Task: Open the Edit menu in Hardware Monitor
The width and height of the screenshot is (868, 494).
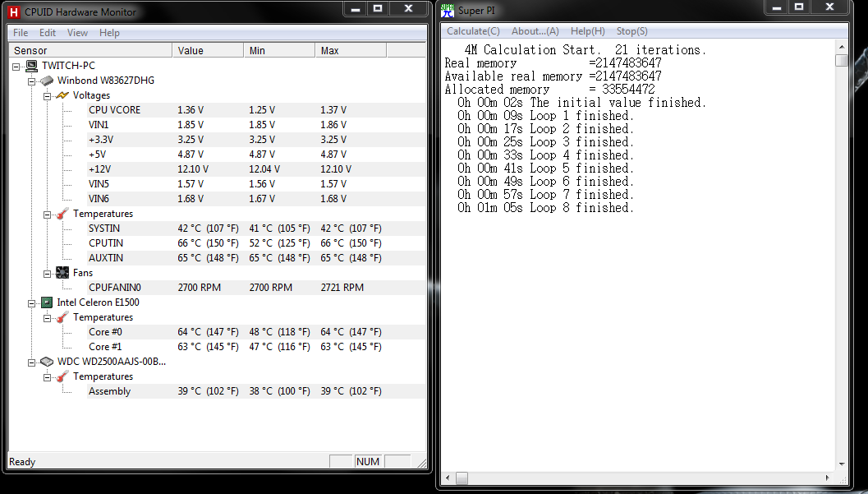Action: click(47, 33)
